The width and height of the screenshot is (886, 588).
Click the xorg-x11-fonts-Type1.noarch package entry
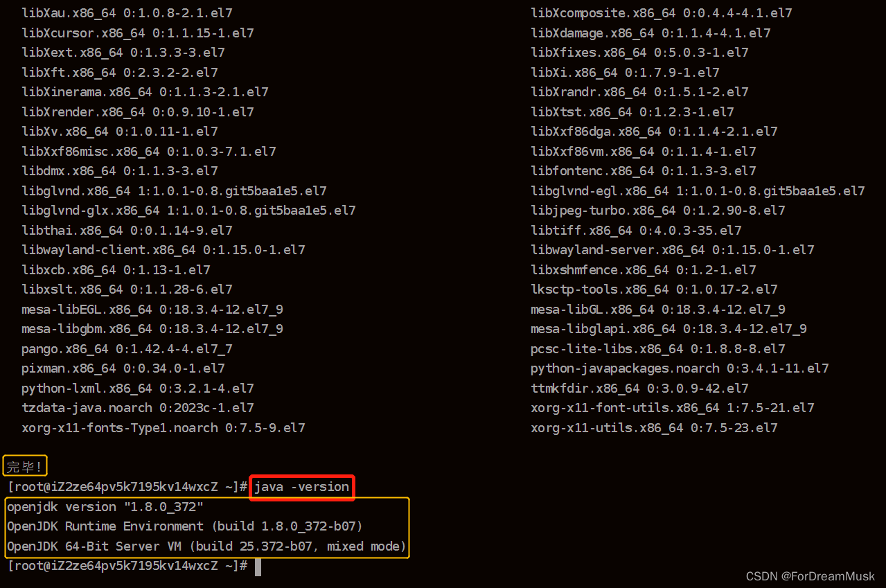[x=163, y=427]
